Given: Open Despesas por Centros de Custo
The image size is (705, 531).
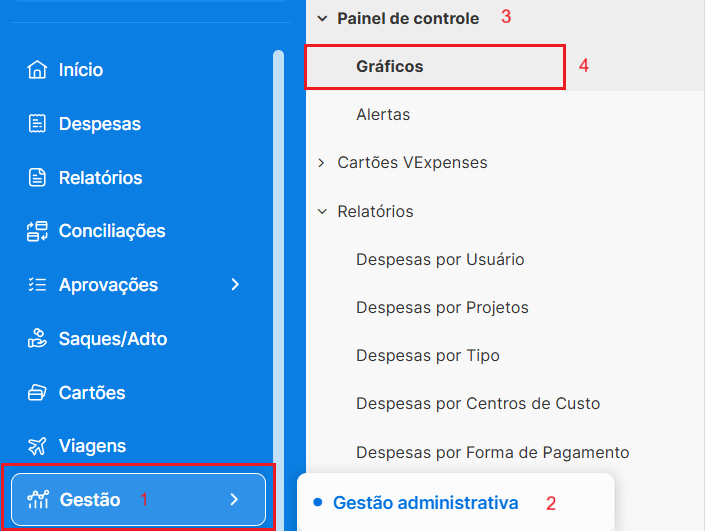Looking at the screenshot, I should tap(478, 404).
